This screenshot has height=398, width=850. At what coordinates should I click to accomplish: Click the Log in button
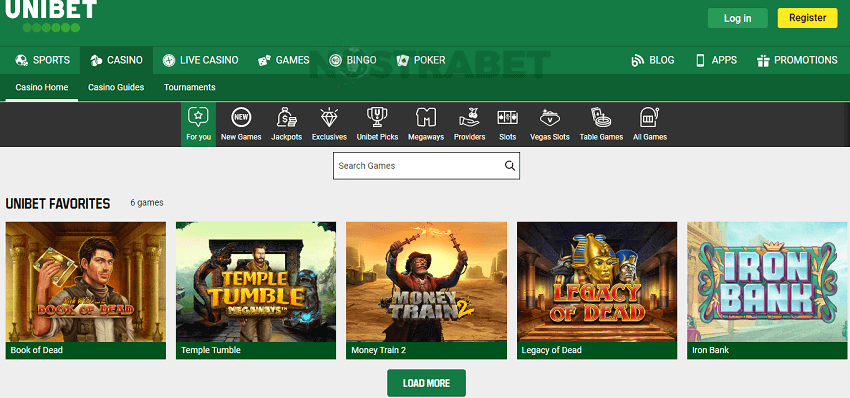[738, 18]
